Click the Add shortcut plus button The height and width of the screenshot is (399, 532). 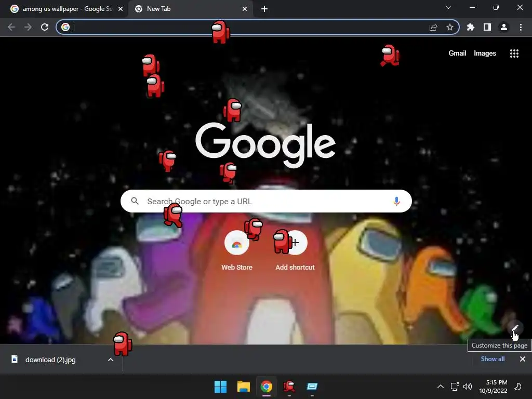[295, 243]
